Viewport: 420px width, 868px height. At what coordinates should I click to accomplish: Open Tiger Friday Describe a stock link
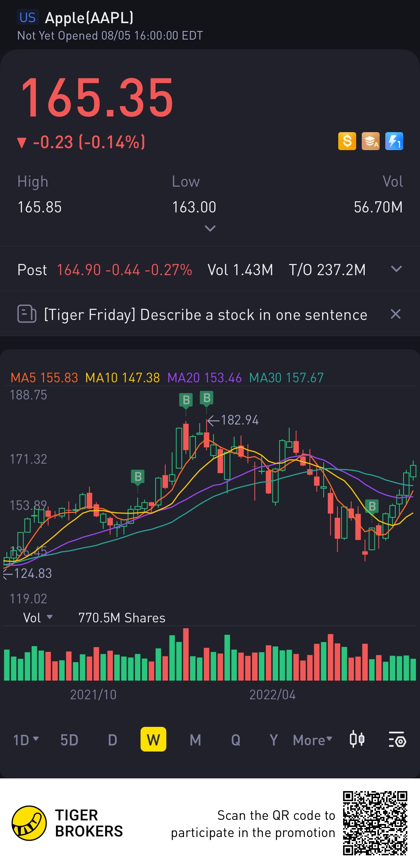205,315
